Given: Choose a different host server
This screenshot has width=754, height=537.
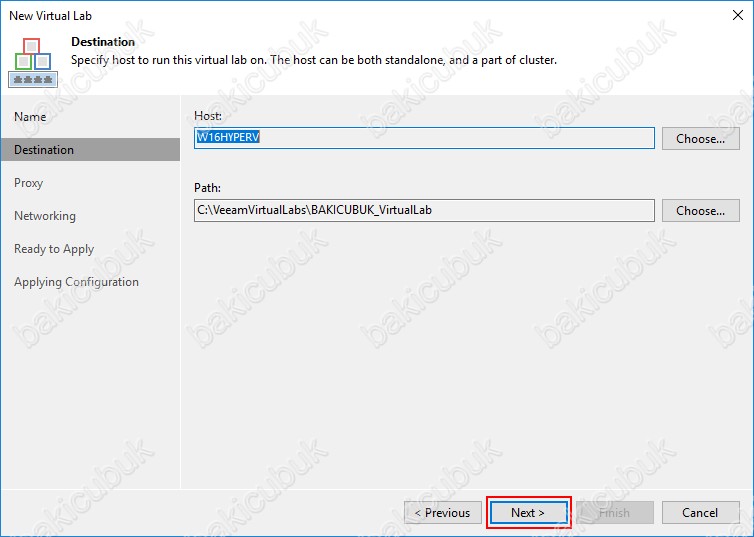Looking at the screenshot, I should pos(700,139).
